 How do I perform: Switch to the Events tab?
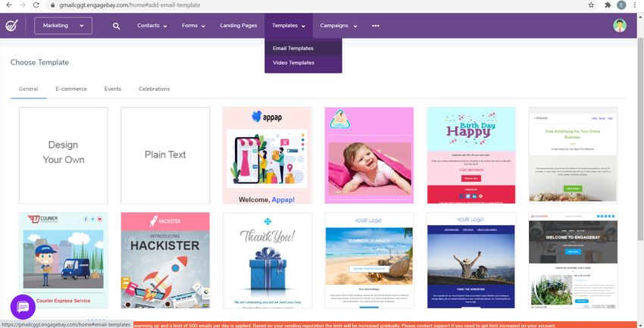tap(113, 89)
